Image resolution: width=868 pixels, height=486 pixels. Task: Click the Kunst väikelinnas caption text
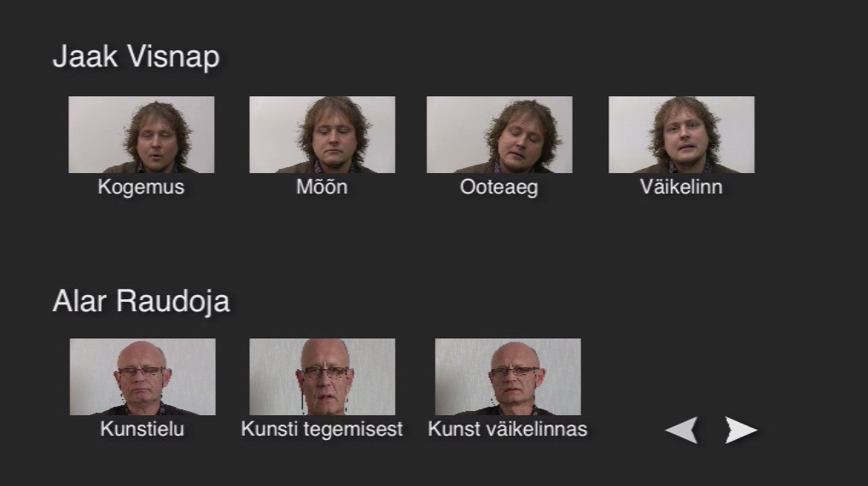tap(508, 429)
